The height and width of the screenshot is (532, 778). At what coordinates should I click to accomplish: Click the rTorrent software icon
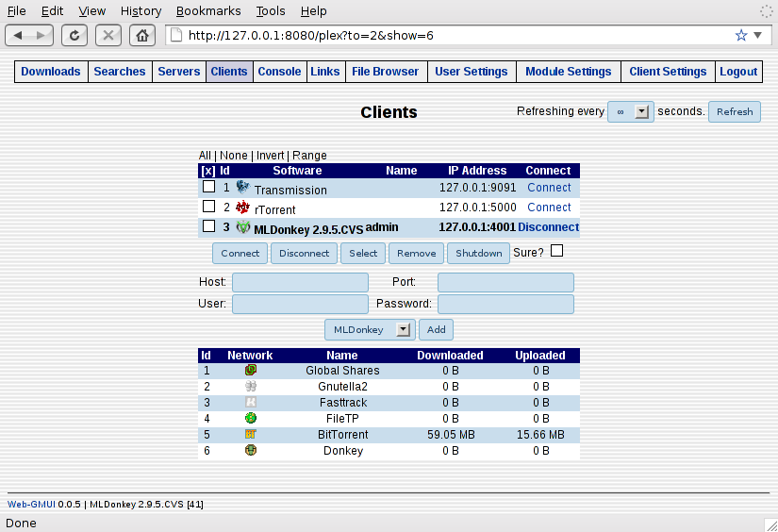tap(242, 207)
